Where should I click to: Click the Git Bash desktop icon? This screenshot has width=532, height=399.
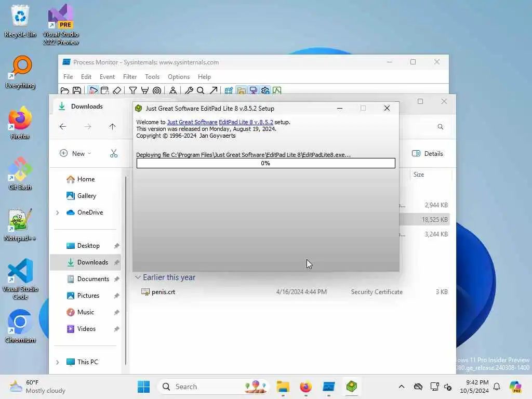20,174
